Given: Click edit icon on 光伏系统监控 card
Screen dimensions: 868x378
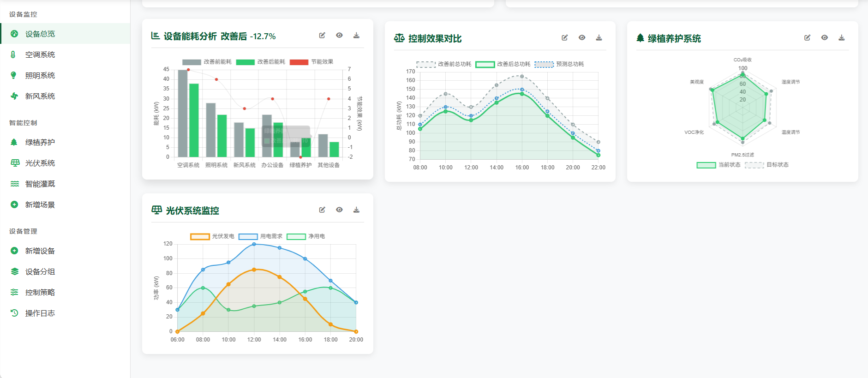Looking at the screenshot, I should [x=322, y=210].
